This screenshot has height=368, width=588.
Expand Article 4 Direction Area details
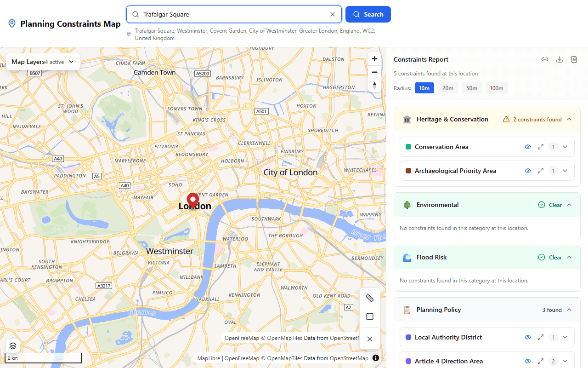point(565,361)
